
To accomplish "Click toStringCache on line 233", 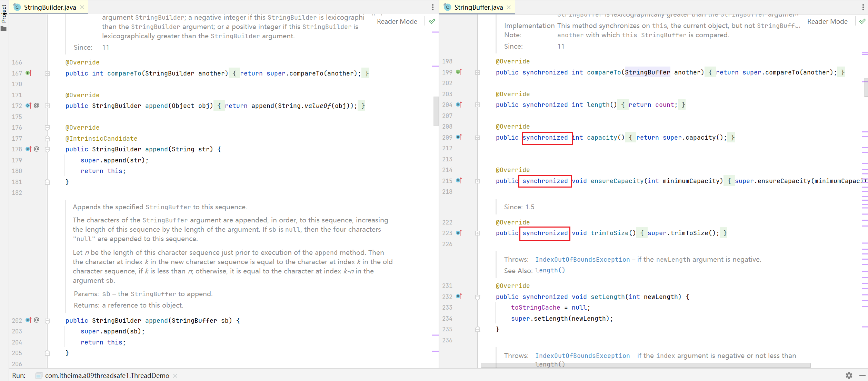I will (x=536, y=308).
